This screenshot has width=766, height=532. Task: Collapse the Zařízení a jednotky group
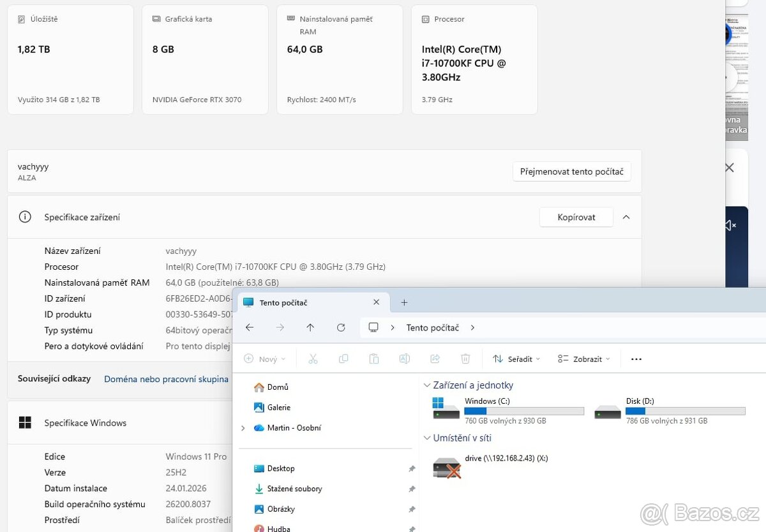pos(427,385)
